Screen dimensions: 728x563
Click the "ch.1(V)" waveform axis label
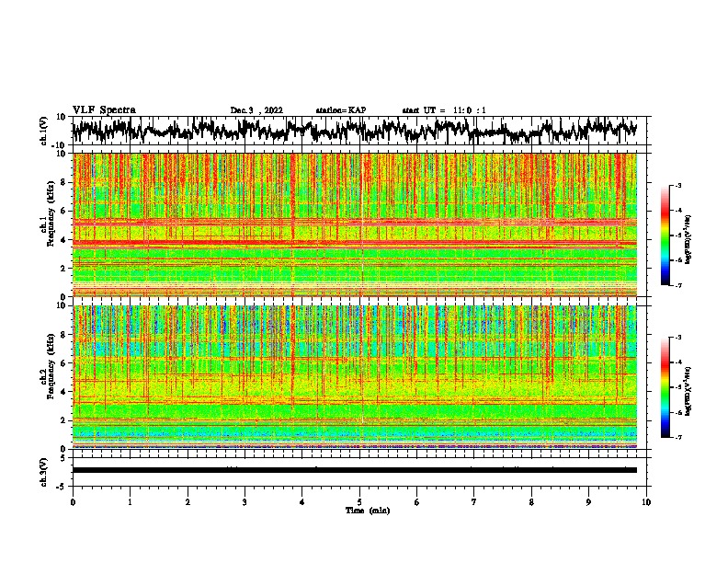tap(44, 131)
